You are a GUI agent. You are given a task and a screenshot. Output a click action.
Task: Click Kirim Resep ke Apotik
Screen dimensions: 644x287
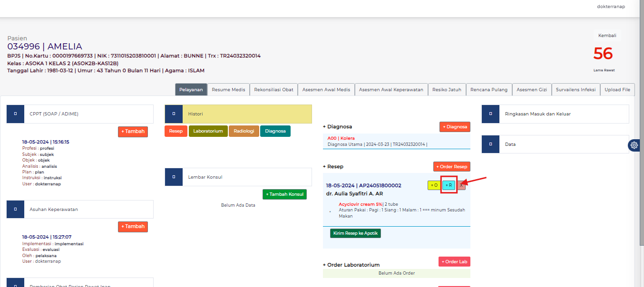[x=355, y=233]
